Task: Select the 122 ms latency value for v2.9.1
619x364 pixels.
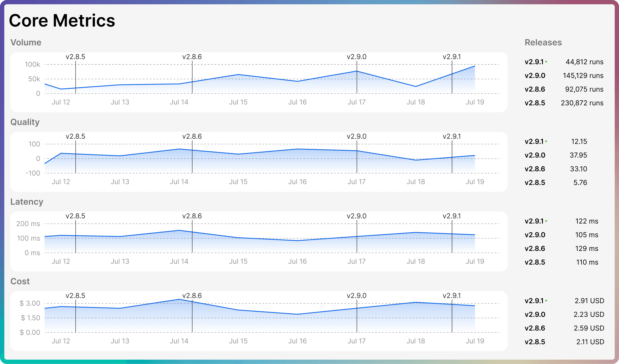Action: (587, 221)
